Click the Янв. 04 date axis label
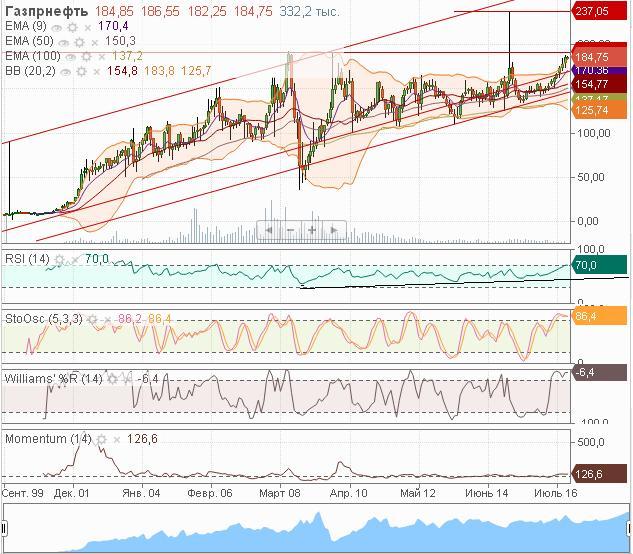Image resolution: width=633 pixels, height=554 pixels. [141, 493]
